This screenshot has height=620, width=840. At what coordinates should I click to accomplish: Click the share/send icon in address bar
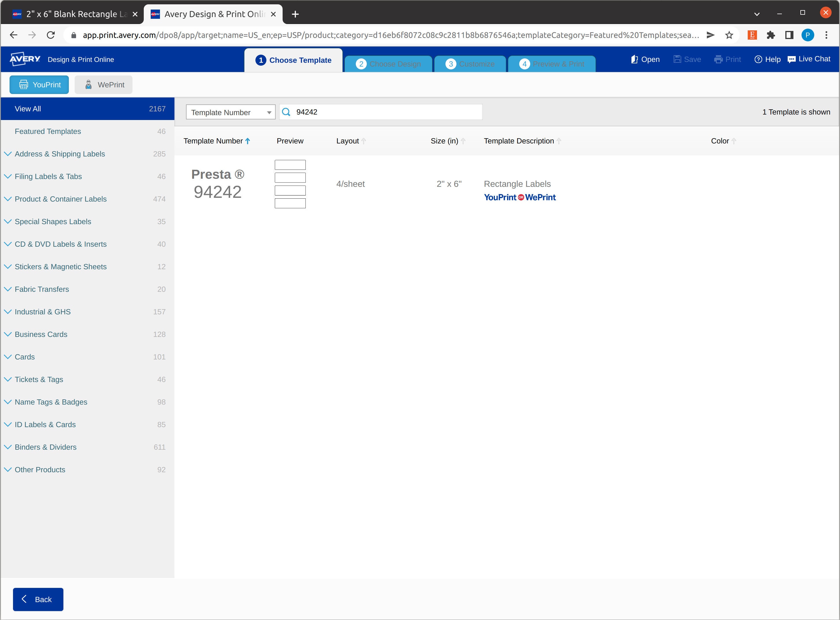(x=710, y=35)
